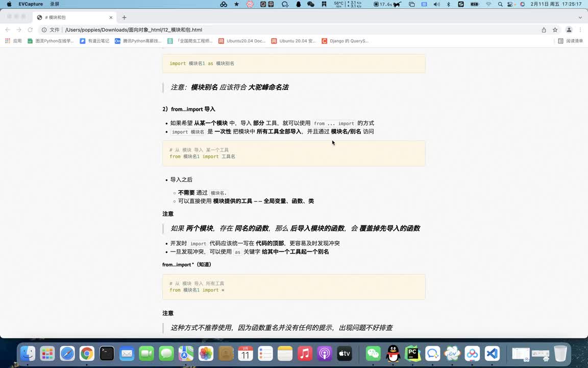Image resolution: width=588 pixels, height=368 pixels.
Task: Open FaceTime from the Dock
Action: (146, 353)
